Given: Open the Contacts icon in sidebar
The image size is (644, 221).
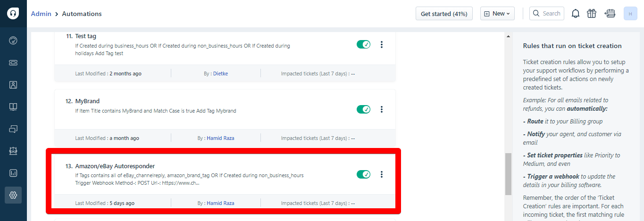Looking at the screenshot, I should click(13, 85).
